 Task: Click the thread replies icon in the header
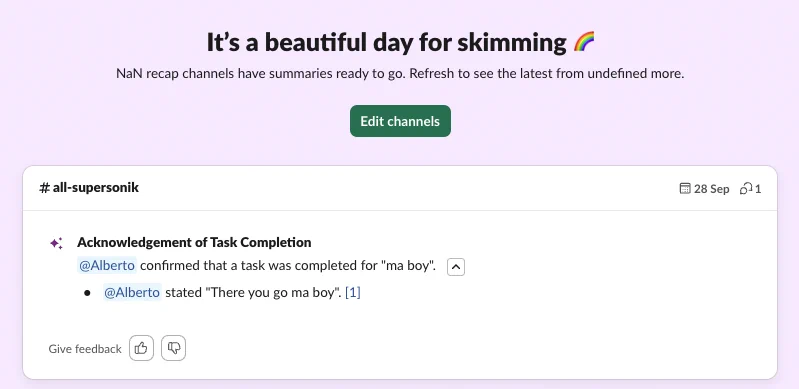[746, 189]
